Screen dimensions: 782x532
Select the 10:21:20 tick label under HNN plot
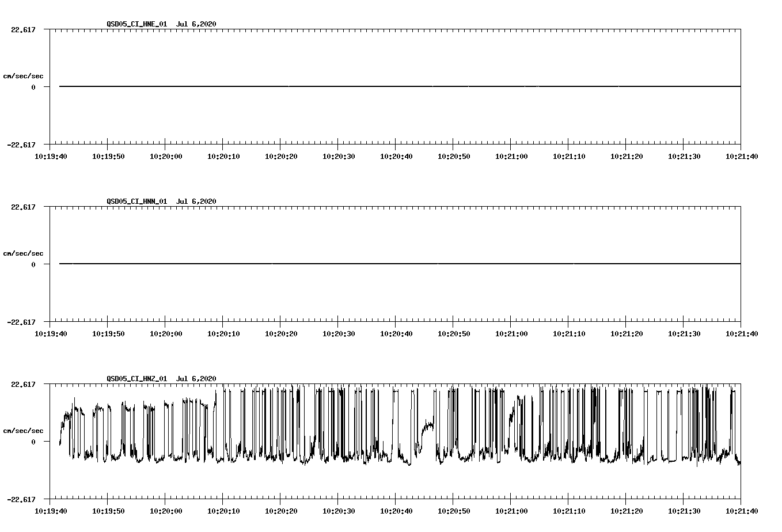626,333
